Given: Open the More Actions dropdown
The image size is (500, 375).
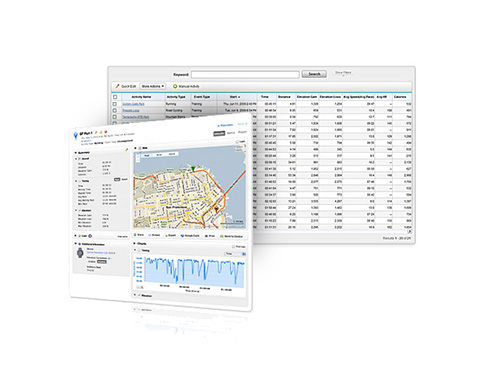Looking at the screenshot, I should click(153, 86).
